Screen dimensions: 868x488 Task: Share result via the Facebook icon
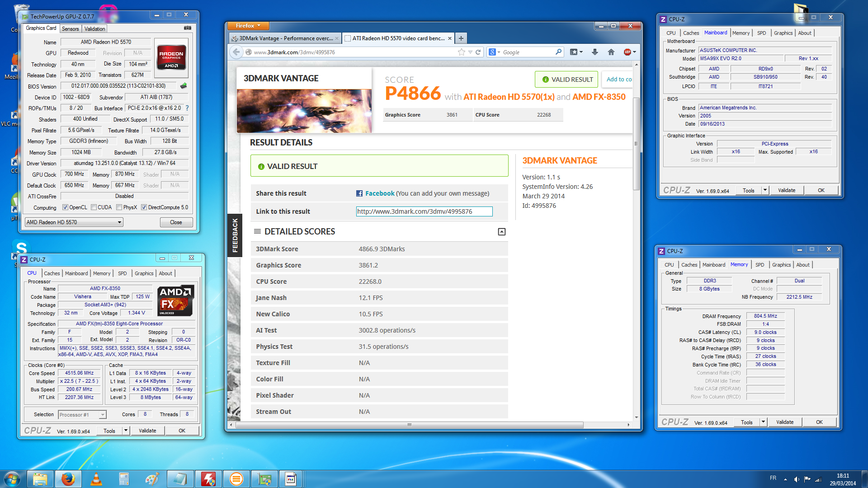click(359, 193)
